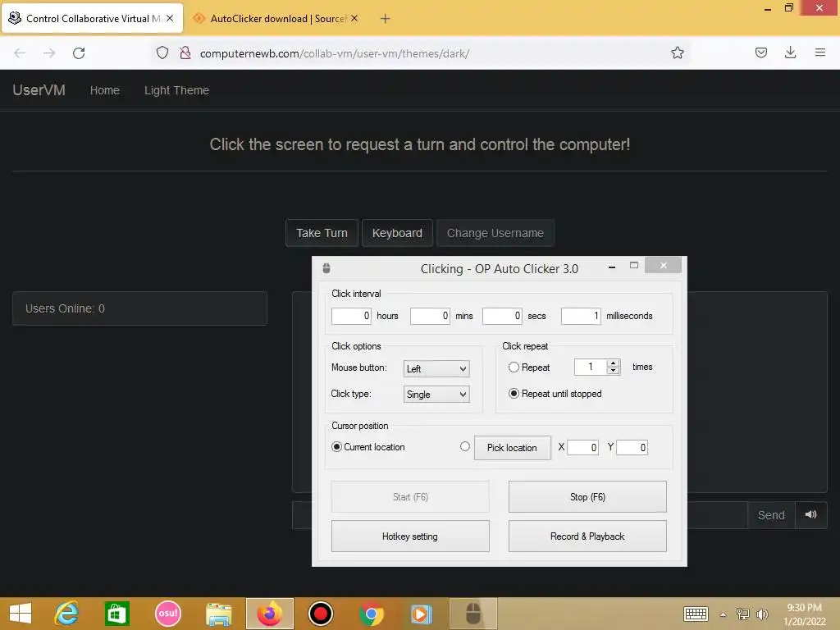Show hidden system tray icons
Viewport: 840px width, 630px height.
point(723,614)
